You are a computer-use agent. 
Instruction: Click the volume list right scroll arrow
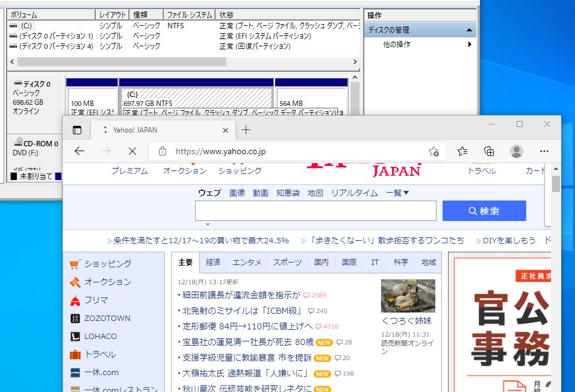pos(355,62)
